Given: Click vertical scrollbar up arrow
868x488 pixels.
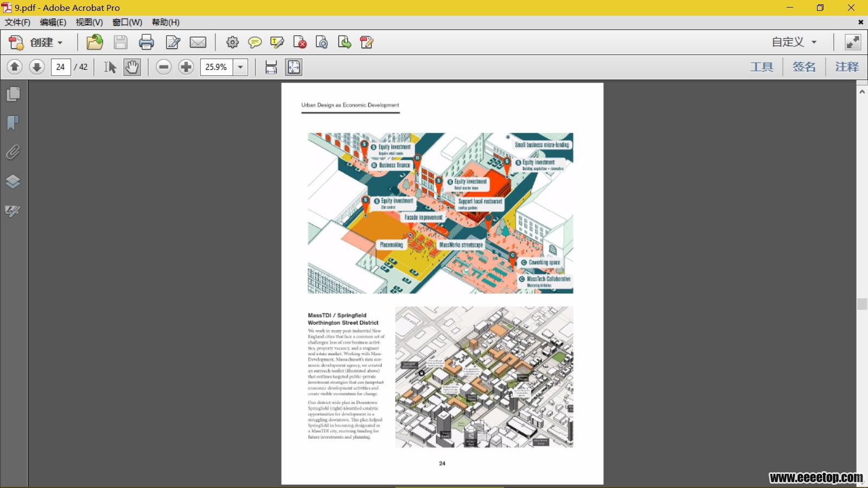Looking at the screenshot, I should click(862, 92).
